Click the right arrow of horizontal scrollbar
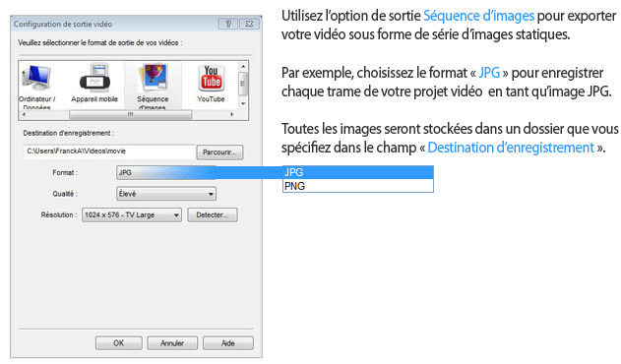Image resolution: width=621 pixels, height=364 pixels. [232, 114]
